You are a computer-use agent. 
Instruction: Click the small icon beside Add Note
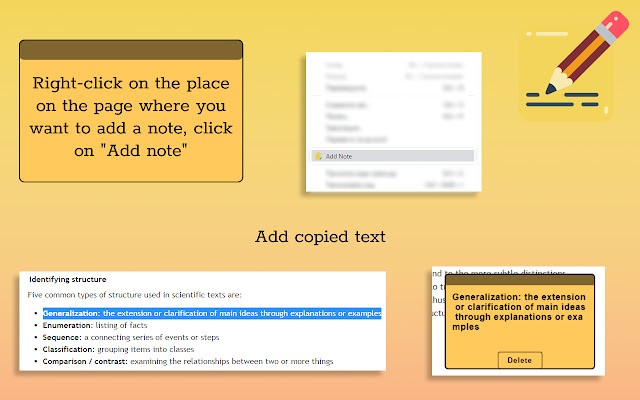pyautogui.click(x=316, y=157)
